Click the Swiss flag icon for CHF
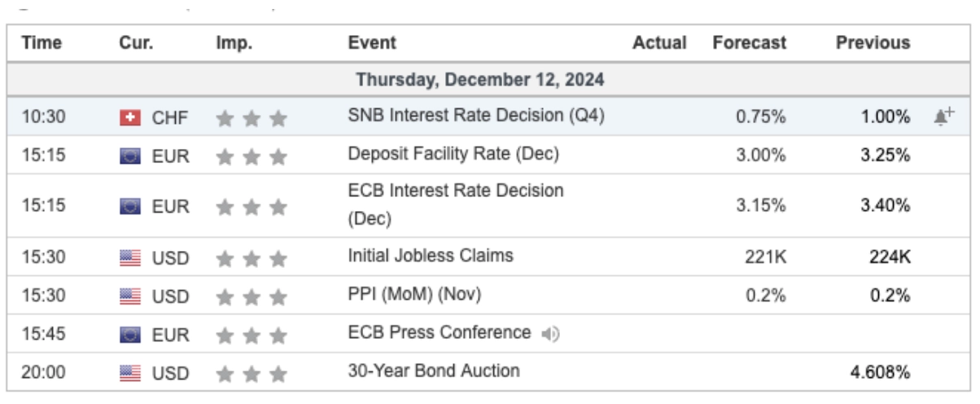This screenshot has width=980, height=404. [129, 118]
